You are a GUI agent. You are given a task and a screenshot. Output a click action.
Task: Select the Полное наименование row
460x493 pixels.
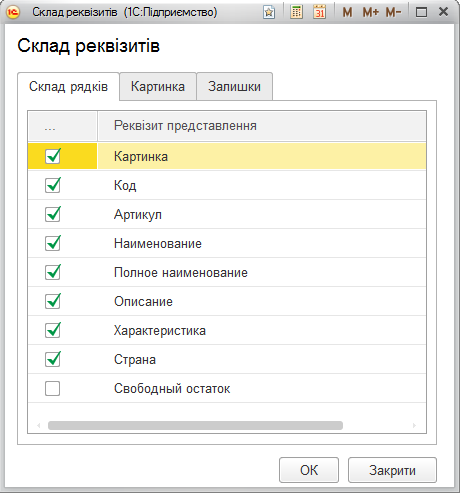(227, 272)
